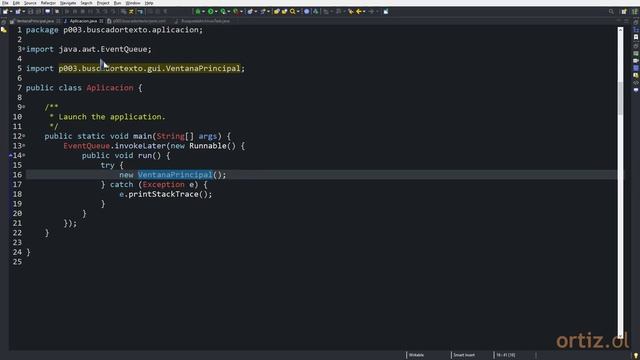Click the New wizard toolbar icon
Image resolution: width=640 pixels, height=360 pixels.
[x=6, y=11]
